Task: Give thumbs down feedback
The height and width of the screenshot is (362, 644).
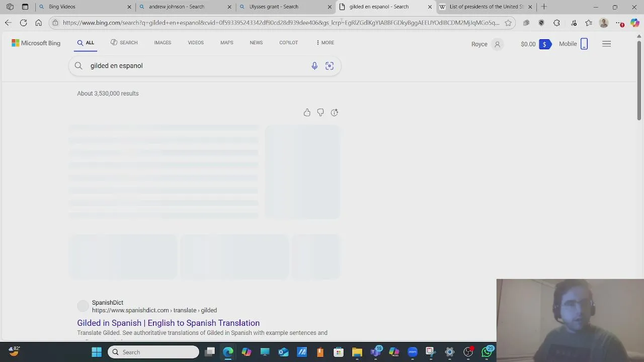Action: (320, 113)
